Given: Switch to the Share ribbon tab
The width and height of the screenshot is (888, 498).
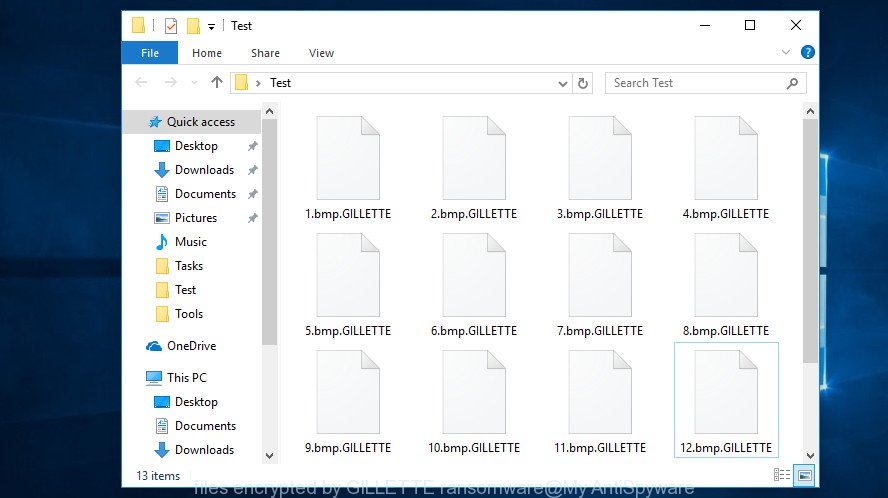Looking at the screenshot, I should coord(265,53).
